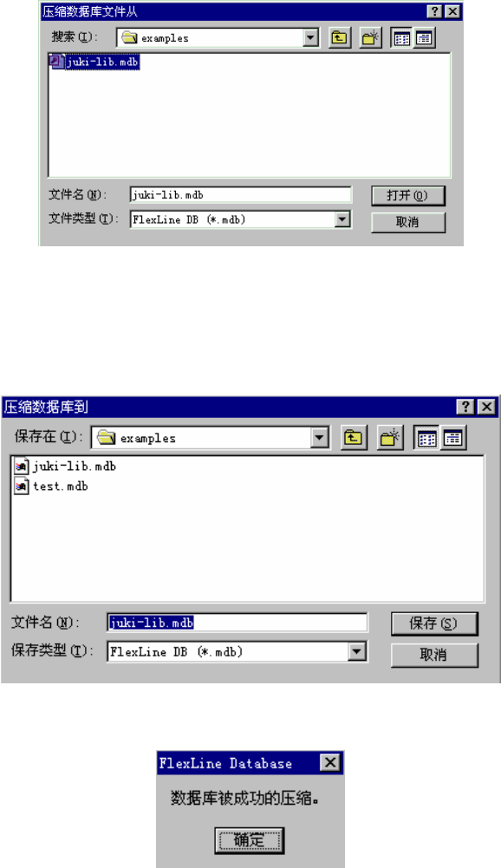Go up one folder level in compress-from dialog
This screenshot has height=868, width=501.
[340, 37]
